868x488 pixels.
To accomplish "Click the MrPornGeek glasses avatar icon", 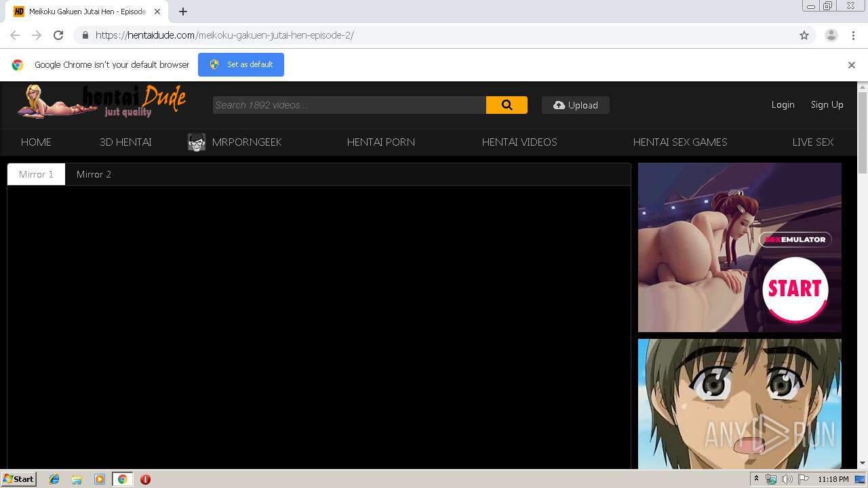I will (197, 142).
